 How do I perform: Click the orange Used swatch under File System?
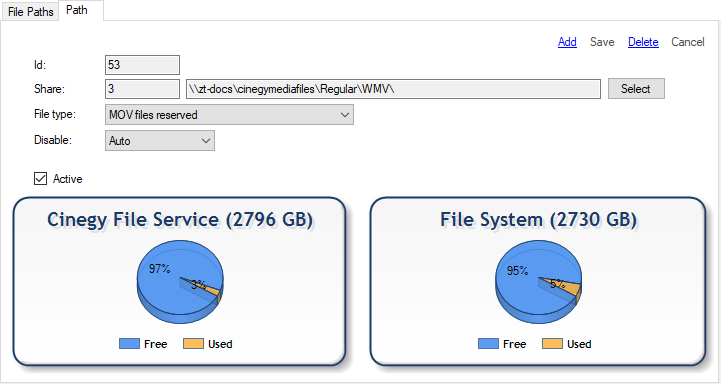552,344
